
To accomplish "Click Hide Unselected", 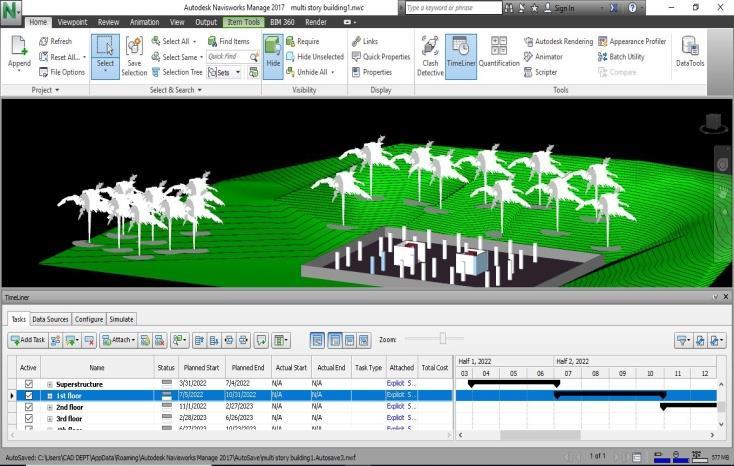I will (315, 57).
